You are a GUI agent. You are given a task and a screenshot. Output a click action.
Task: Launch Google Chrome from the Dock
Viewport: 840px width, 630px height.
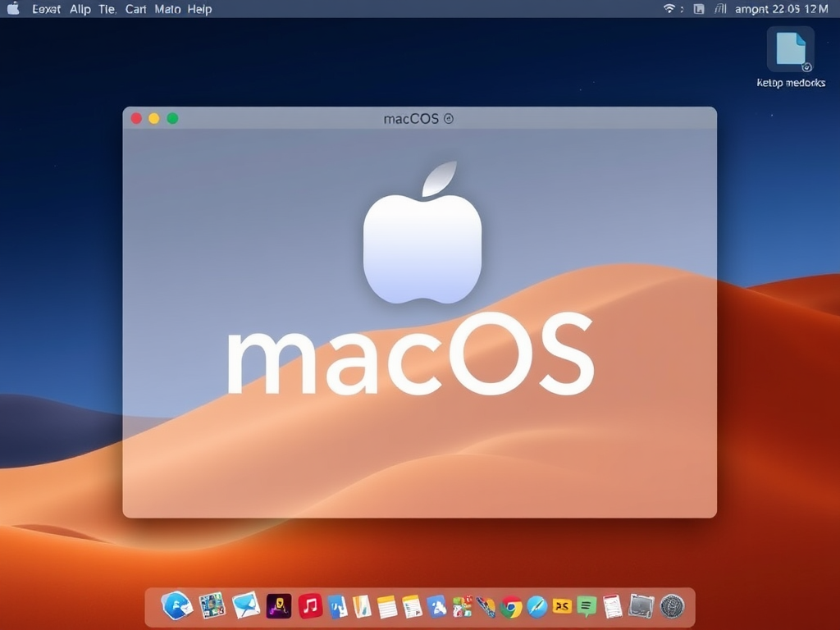(x=511, y=608)
